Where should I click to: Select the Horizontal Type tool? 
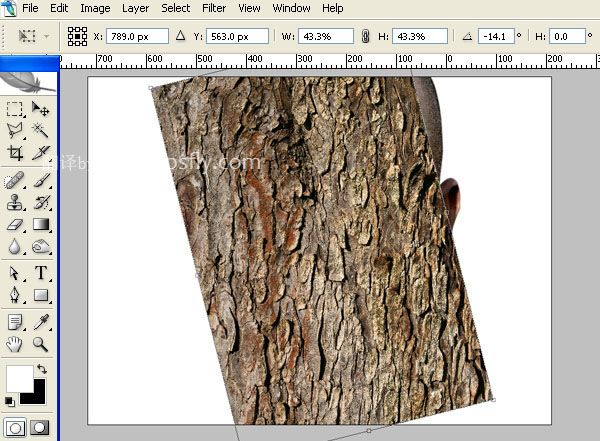[x=41, y=273]
